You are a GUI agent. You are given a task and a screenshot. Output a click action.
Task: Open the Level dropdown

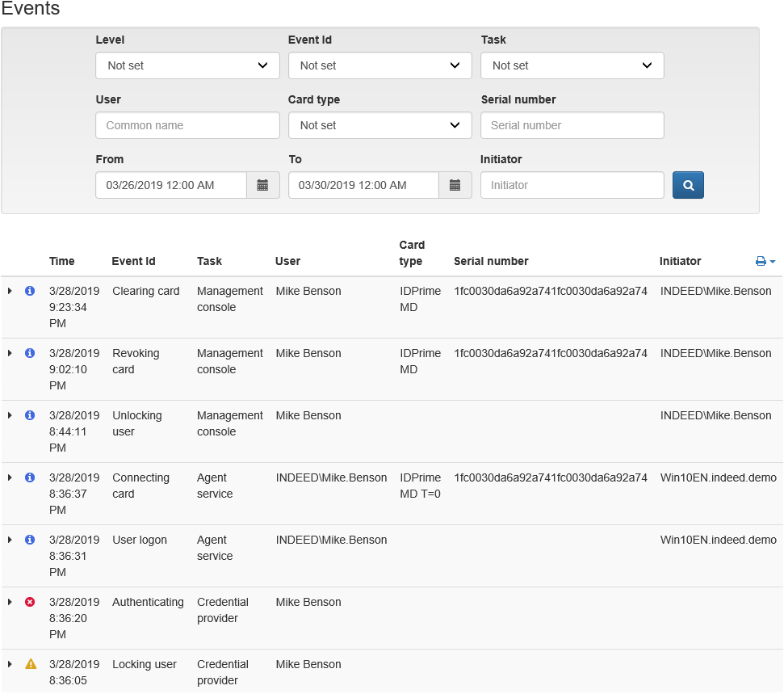click(187, 65)
